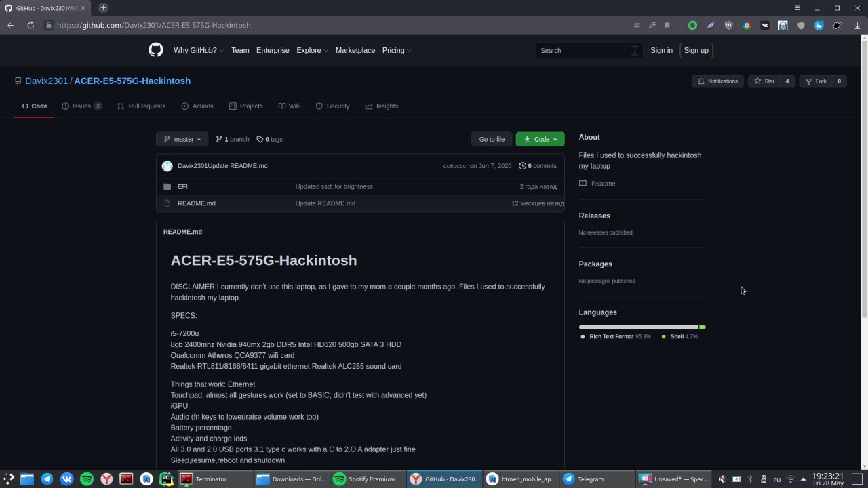Click the languages percentage bar
The height and width of the screenshot is (488, 868).
tap(642, 327)
